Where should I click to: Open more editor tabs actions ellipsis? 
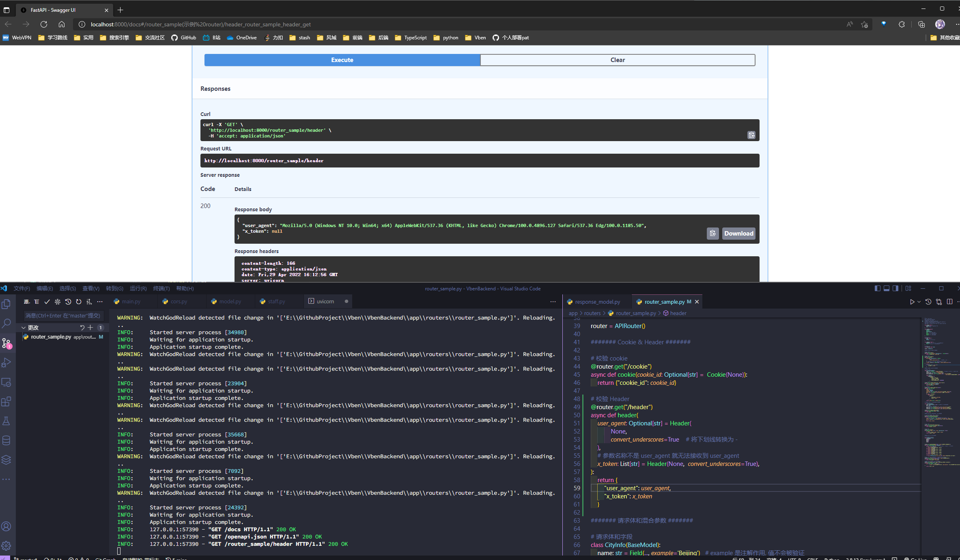pyautogui.click(x=553, y=302)
